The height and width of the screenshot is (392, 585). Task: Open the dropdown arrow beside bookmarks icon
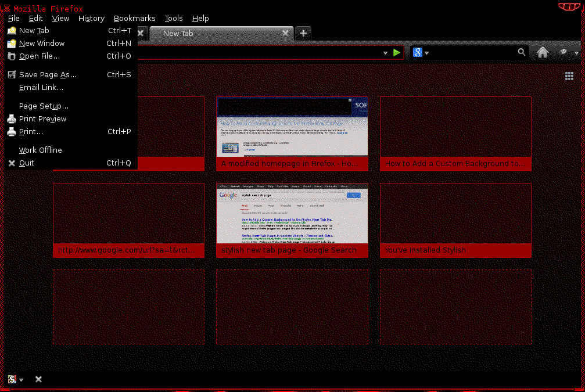pyautogui.click(x=576, y=53)
